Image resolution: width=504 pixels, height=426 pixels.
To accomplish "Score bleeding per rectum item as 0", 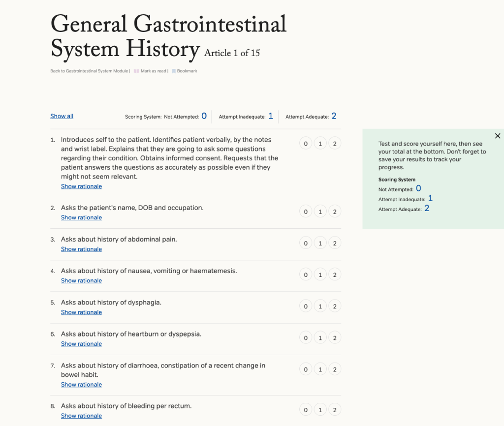I will [x=306, y=410].
